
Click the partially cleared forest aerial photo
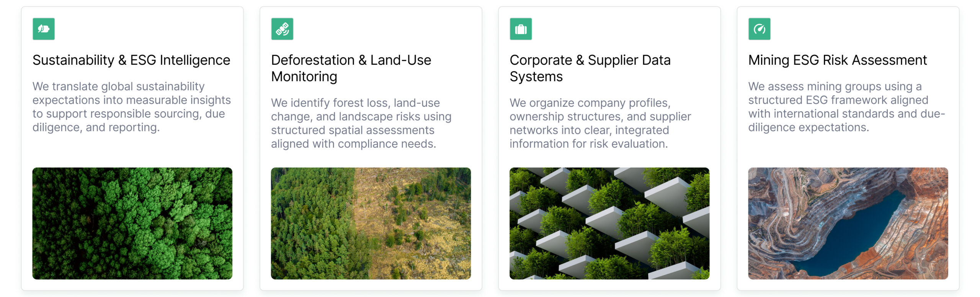pyautogui.click(x=371, y=223)
